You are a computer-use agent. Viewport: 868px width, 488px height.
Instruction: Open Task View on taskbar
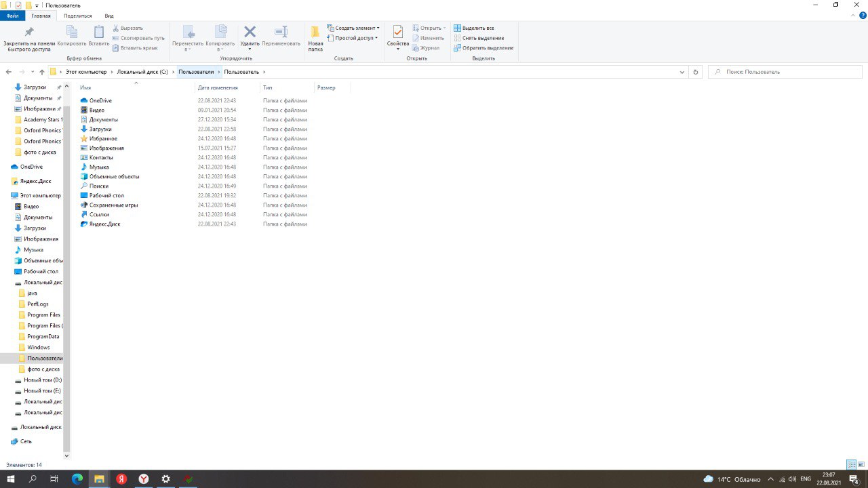pyautogui.click(x=55, y=479)
